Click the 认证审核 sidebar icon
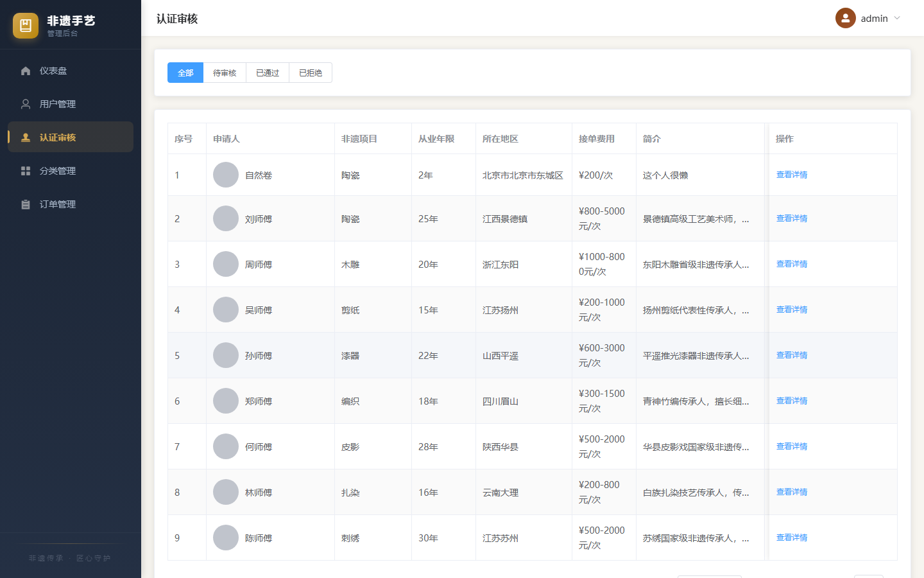This screenshot has height=578, width=924. tap(26, 137)
